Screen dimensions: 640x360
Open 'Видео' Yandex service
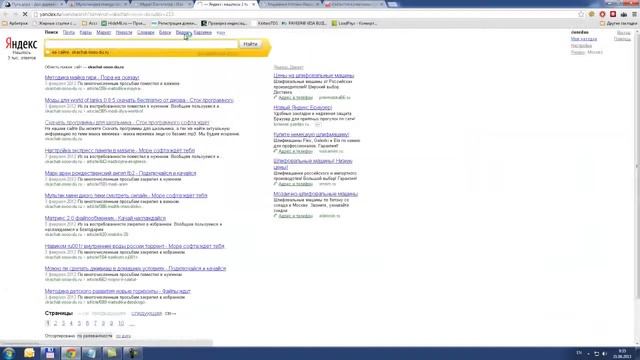pyautogui.click(x=182, y=32)
